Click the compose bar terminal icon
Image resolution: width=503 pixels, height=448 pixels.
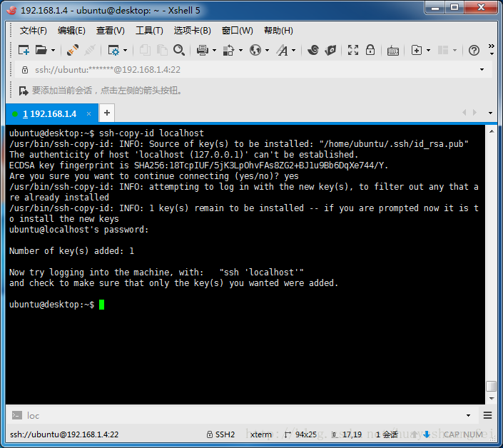(x=17, y=415)
